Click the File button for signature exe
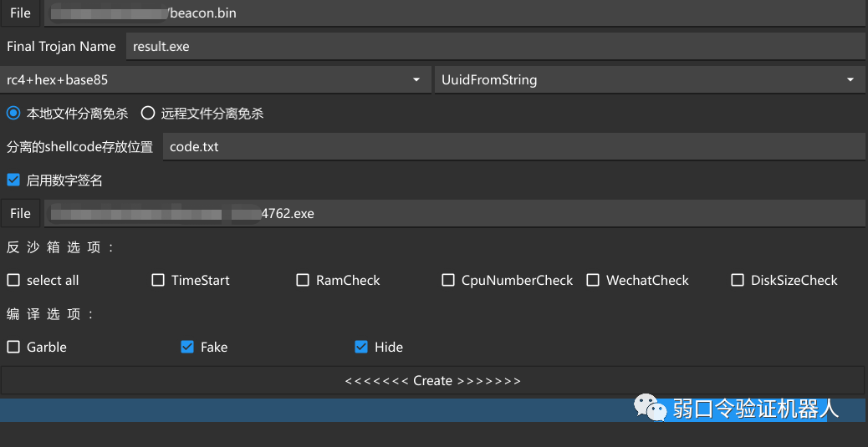 20,214
